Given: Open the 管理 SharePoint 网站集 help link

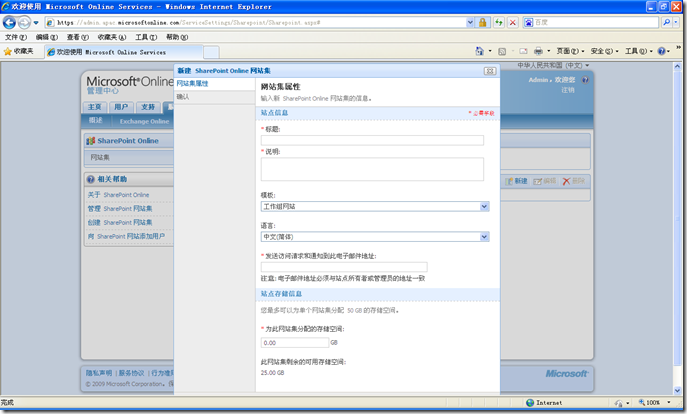Looking at the screenshot, I should pyautogui.click(x=120, y=209).
